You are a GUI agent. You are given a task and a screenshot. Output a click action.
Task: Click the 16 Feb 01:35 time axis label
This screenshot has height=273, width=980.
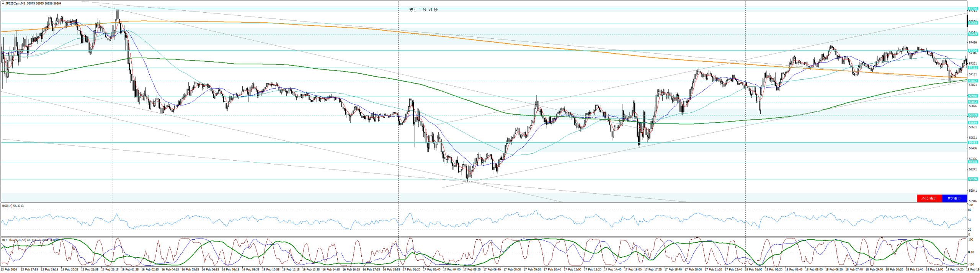tap(130, 270)
